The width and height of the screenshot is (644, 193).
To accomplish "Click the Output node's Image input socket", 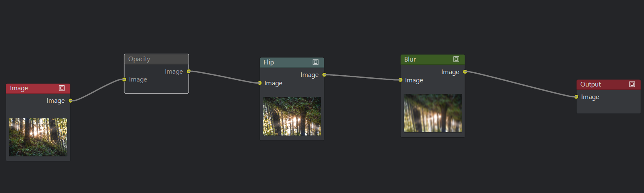I will point(576,97).
